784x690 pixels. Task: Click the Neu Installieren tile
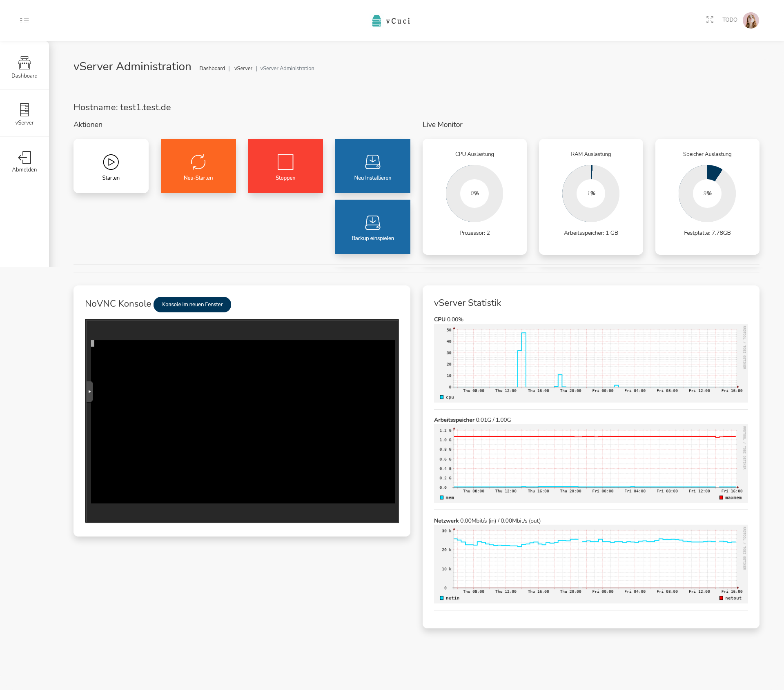(x=372, y=166)
